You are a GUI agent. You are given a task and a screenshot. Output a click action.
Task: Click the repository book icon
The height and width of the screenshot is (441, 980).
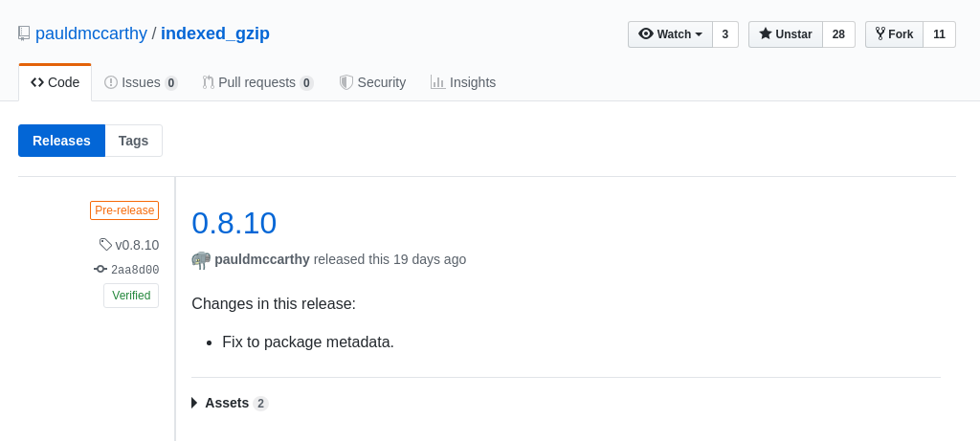[24, 33]
